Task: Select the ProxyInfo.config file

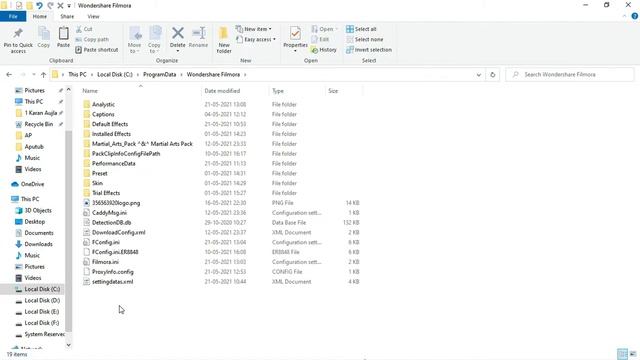Action: point(113,272)
